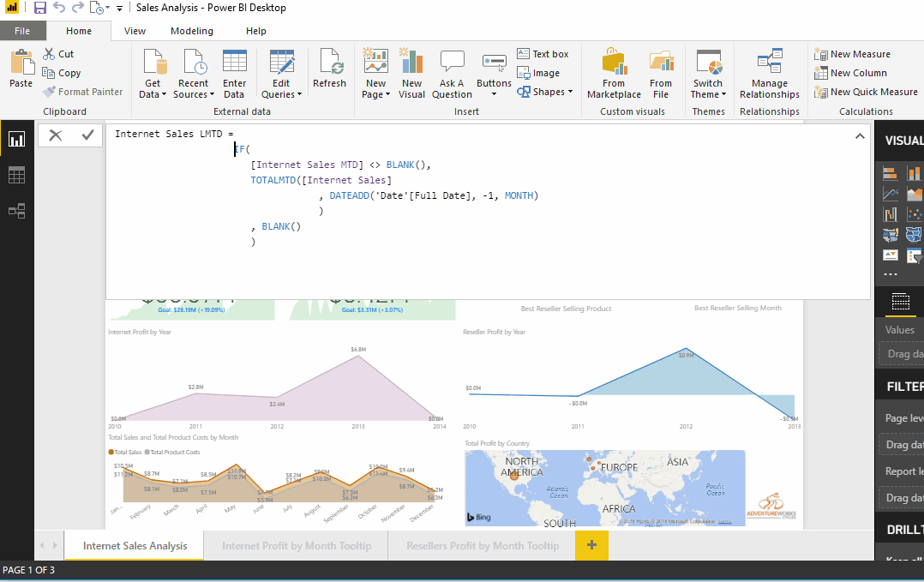
Task: Switch to Data view in left sidebar
Action: pyautogui.click(x=16, y=175)
